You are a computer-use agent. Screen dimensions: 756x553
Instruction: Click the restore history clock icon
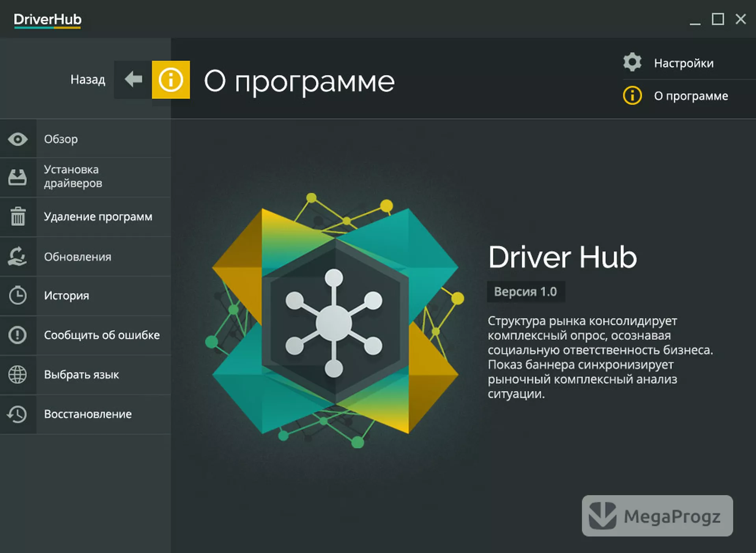[x=17, y=414]
